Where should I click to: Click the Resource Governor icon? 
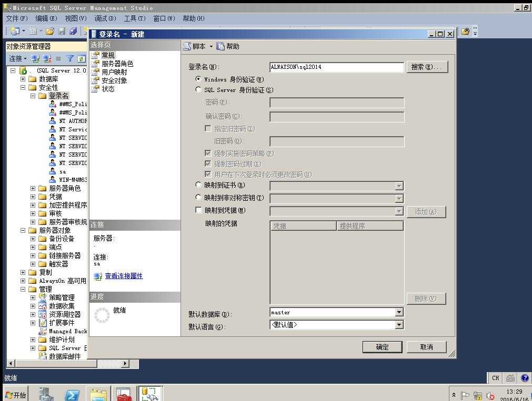pos(43,314)
